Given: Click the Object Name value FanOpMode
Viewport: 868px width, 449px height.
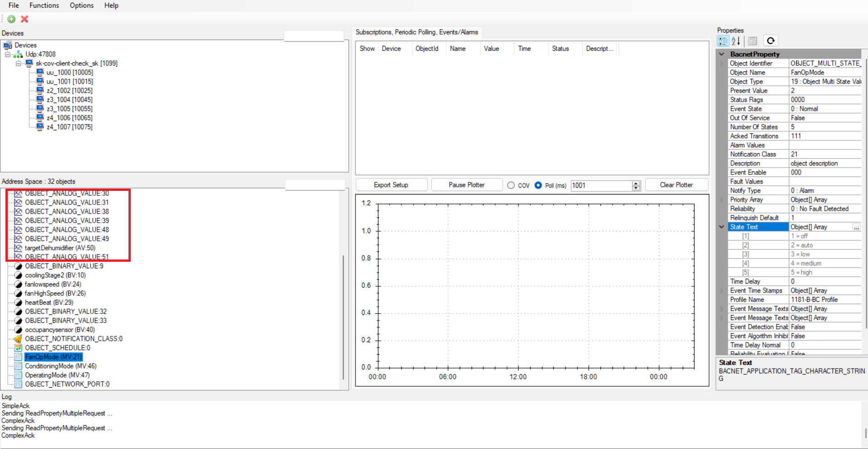Looking at the screenshot, I should [x=825, y=72].
